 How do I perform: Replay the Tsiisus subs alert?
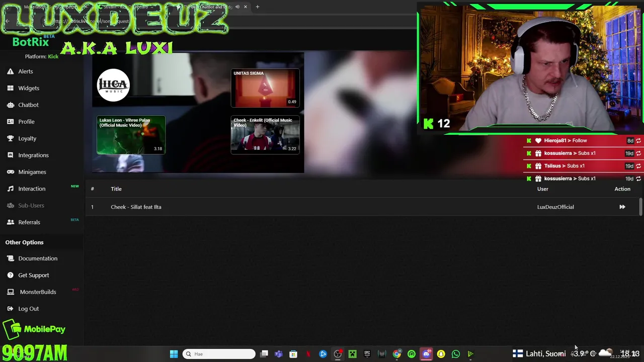tap(638, 166)
